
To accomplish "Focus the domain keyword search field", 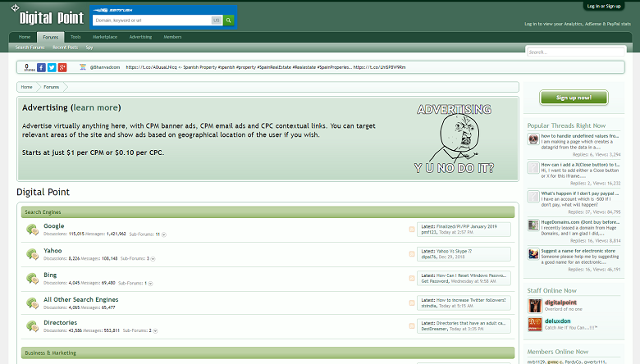I will [152, 20].
